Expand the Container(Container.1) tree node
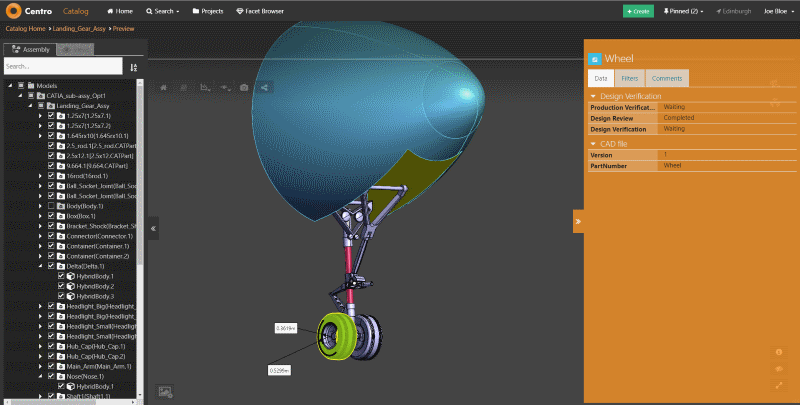This screenshot has width=800, height=405. pyautogui.click(x=40, y=246)
